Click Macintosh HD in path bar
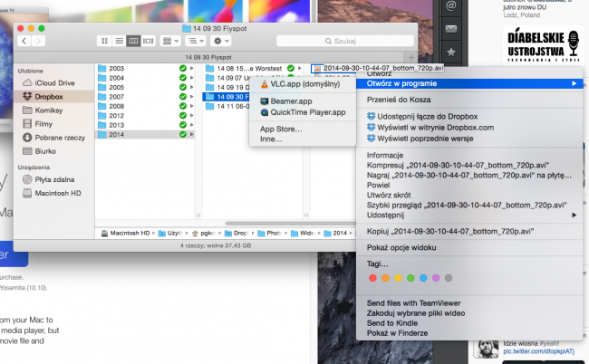 pyautogui.click(x=126, y=233)
